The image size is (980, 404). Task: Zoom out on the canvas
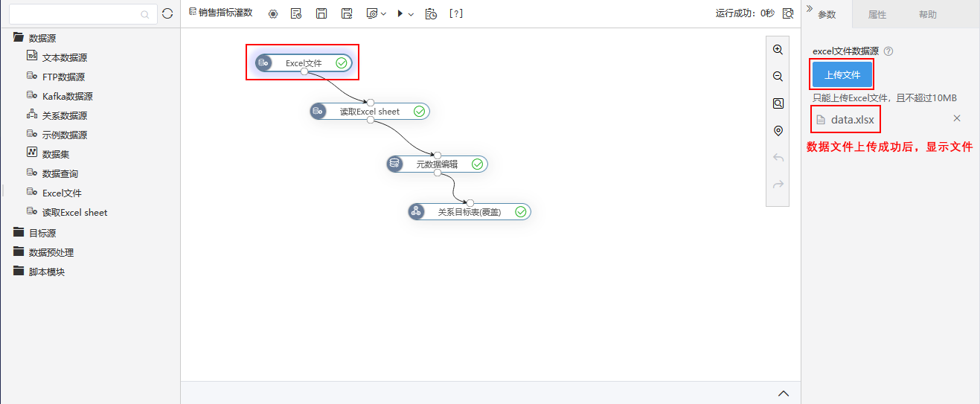pos(778,77)
